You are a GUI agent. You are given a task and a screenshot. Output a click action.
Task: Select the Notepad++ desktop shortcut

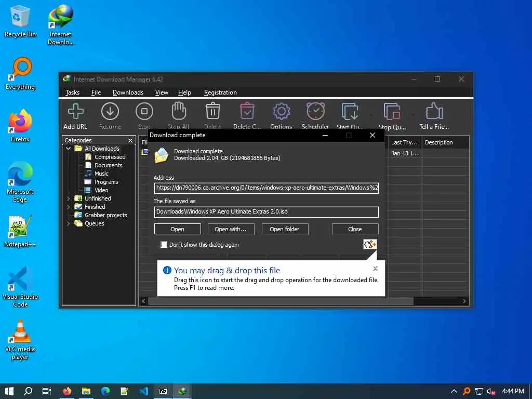[20, 231]
